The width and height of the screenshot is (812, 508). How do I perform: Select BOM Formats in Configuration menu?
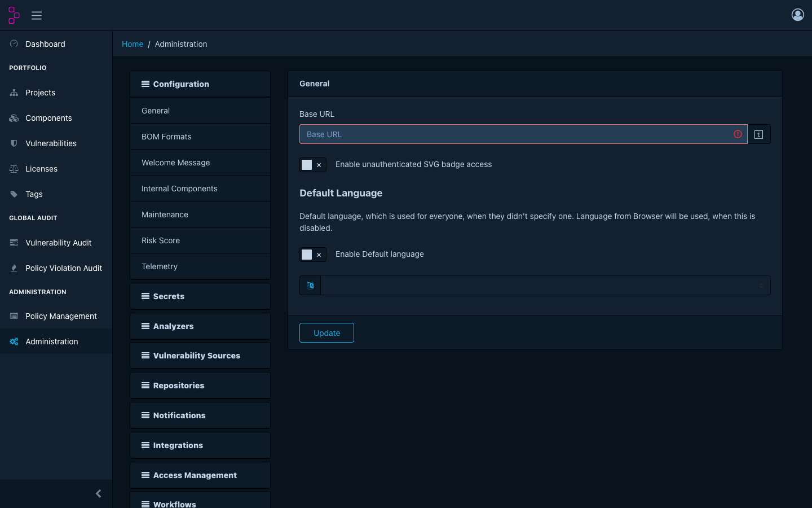click(x=200, y=137)
